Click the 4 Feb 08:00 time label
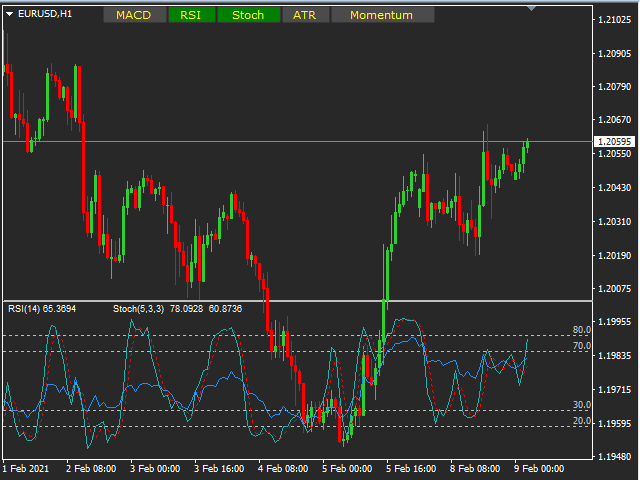The image size is (640, 480). 283,469
